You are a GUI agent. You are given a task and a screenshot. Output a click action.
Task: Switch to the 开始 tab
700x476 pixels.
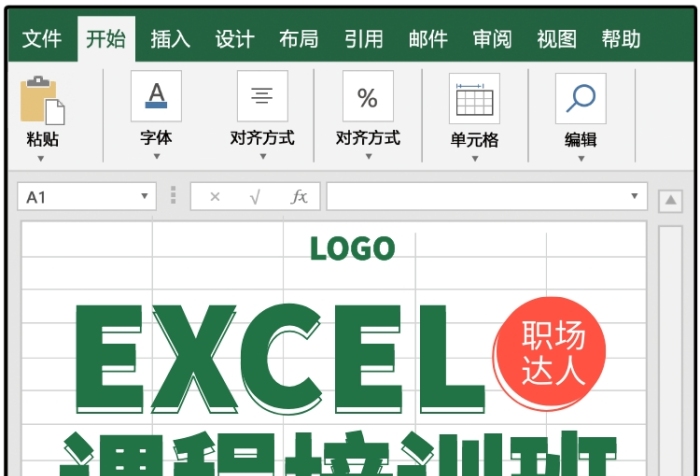point(106,39)
